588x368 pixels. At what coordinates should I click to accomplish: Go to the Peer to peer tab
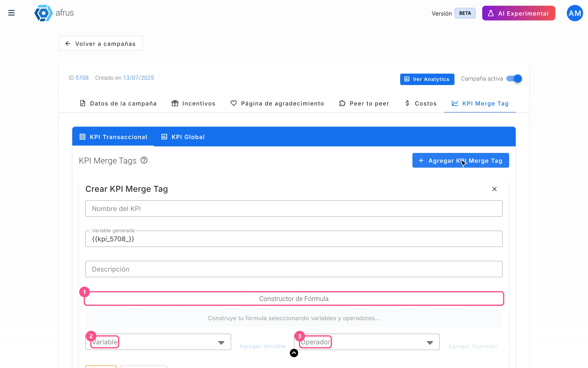pyautogui.click(x=364, y=103)
